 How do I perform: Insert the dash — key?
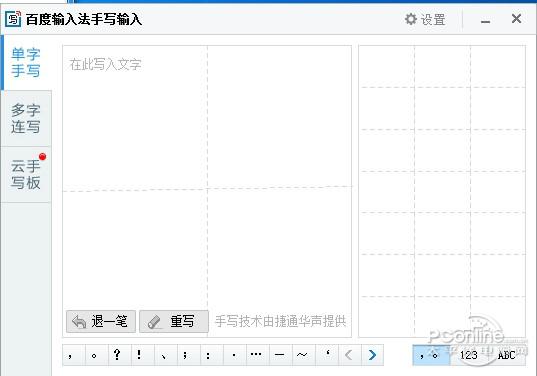(x=281, y=355)
